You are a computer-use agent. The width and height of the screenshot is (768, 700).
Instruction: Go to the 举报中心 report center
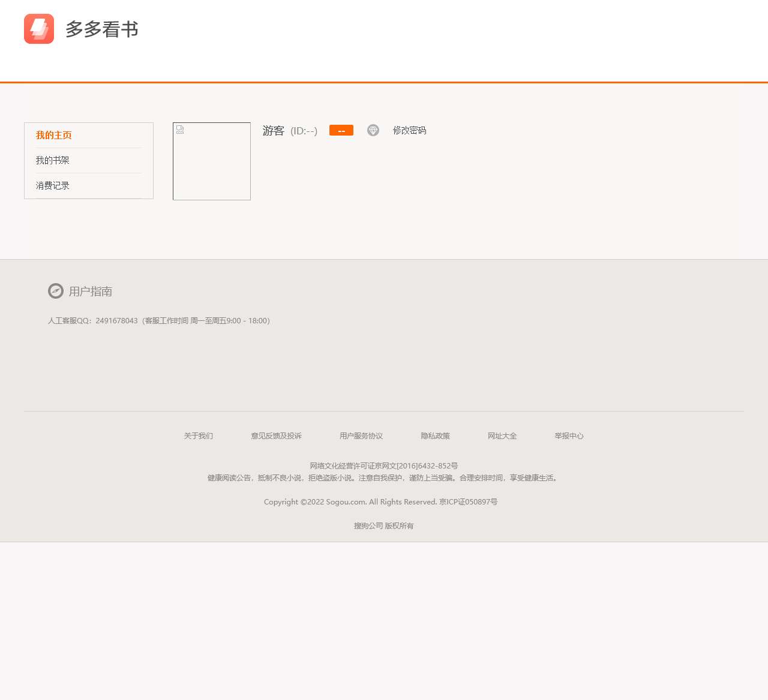tap(569, 435)
